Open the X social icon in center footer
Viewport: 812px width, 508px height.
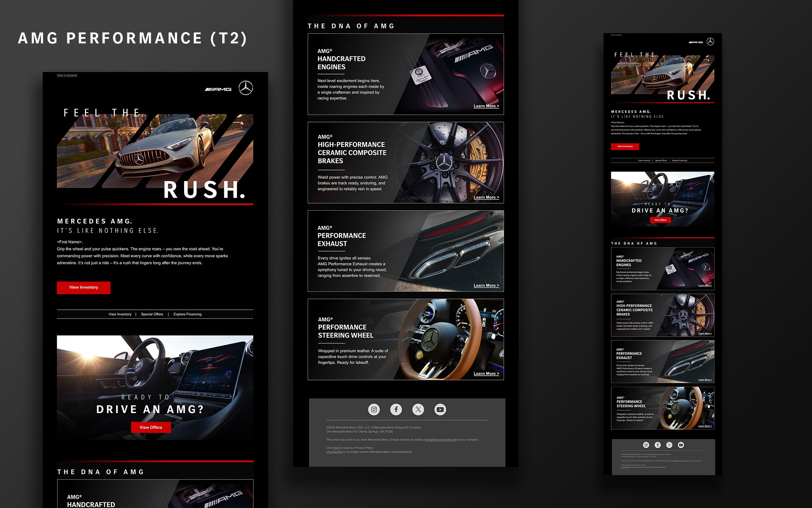418,409
